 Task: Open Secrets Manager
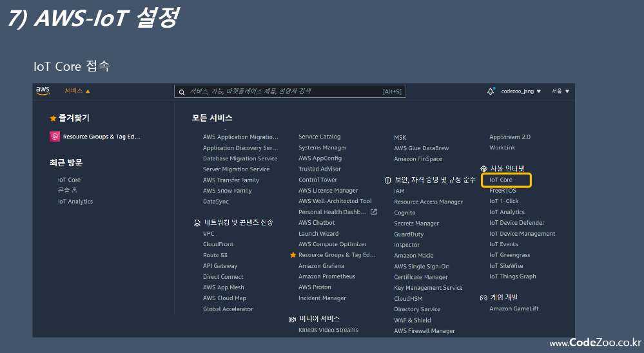coord(416,224)
